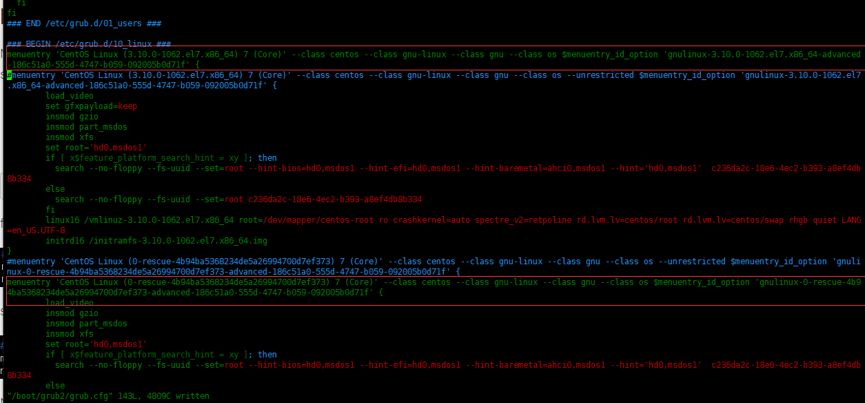Place cursor on green block before unrestricted menuentry
Screen dimensions: 865x403
[x=9, y=75]
